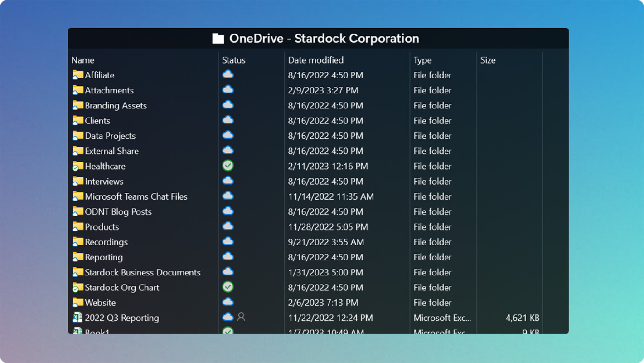This screenshot has height=363, width=644.
Task: Select the Reporting folder name
Action: 104,257
